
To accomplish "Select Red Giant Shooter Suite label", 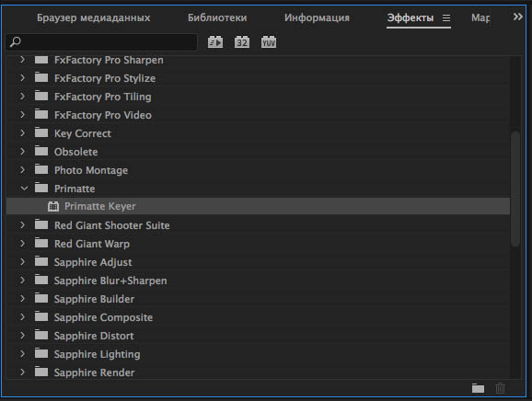I will coord(111,225).
